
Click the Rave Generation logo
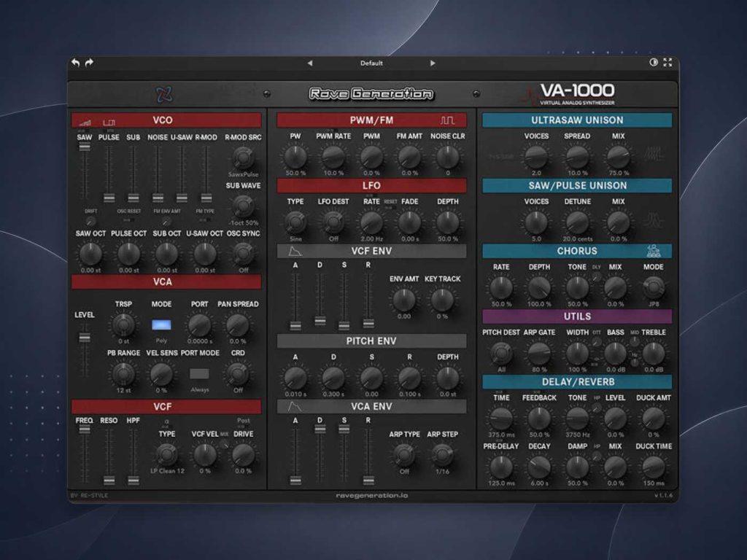pyautogui.click(x=371, y=94)
